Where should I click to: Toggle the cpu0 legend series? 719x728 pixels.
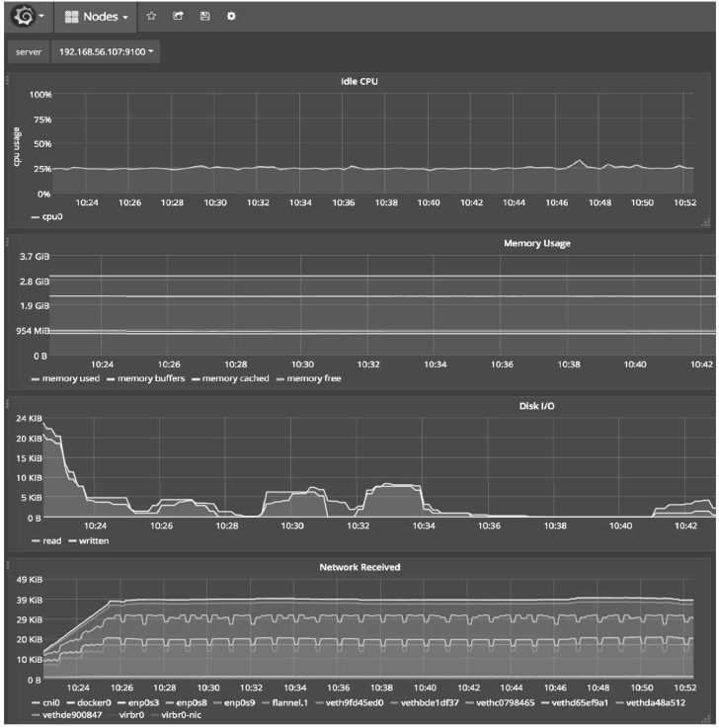[x=46, y=217]
